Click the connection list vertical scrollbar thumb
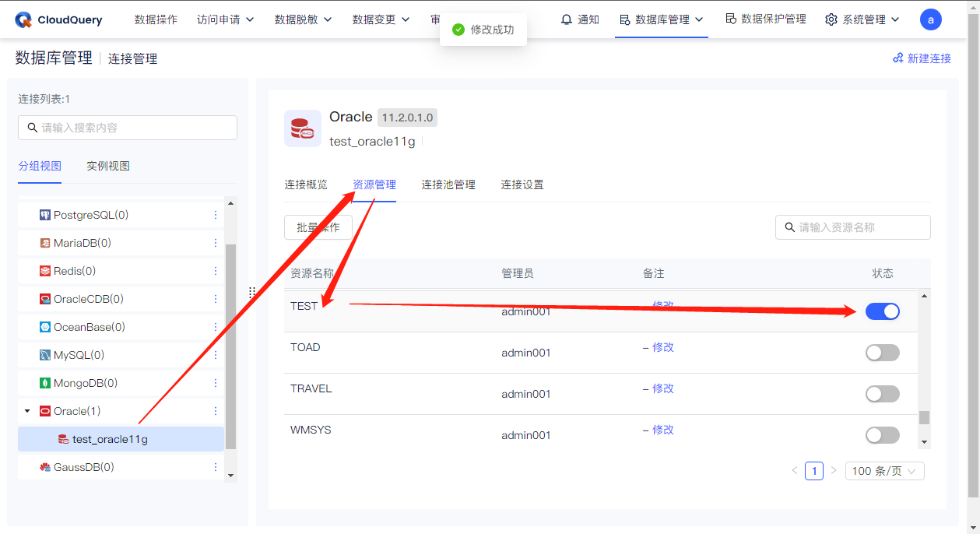 (x=230, y=346)
